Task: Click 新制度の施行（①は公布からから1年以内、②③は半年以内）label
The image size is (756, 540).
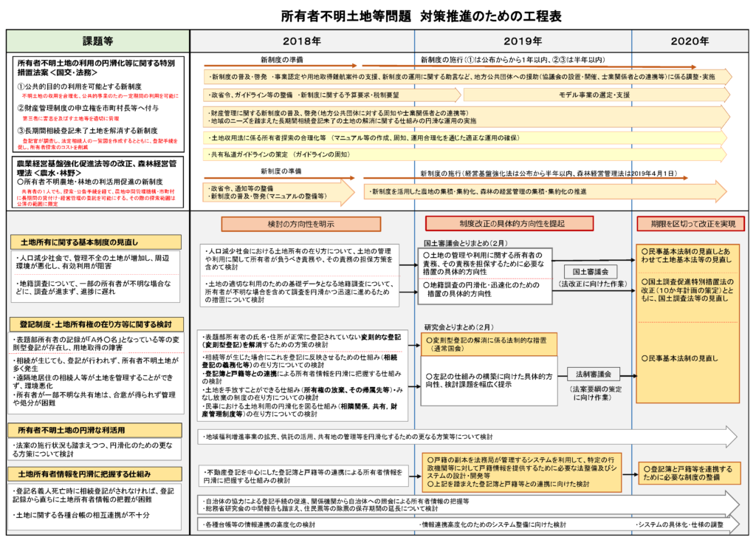Action: click(512, 60)
